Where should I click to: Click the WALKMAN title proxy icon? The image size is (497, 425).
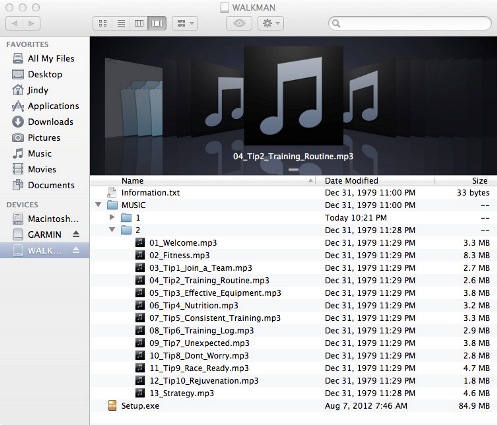tap(225, 7)
